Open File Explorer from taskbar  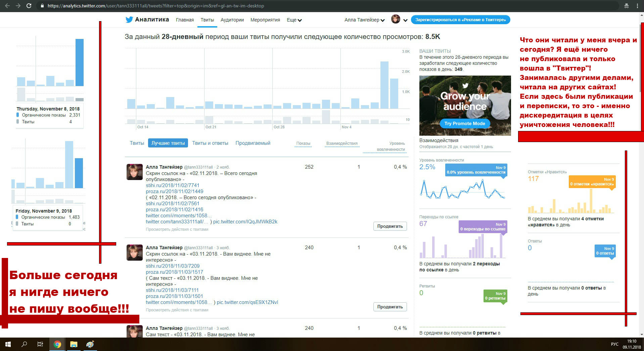click(74, 344)
